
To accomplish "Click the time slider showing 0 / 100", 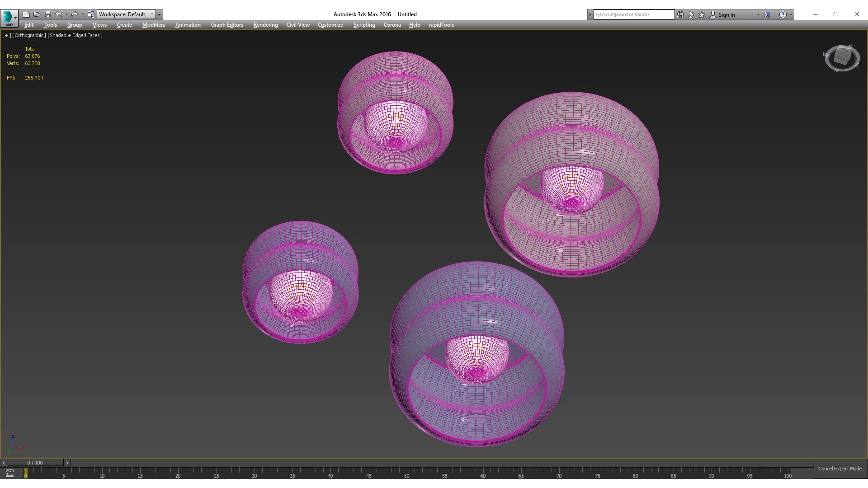I will pyautogui.click(x=35, y=463).
